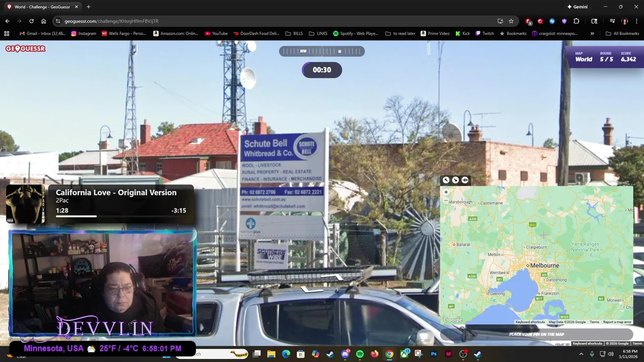Screen dimensions: 644x362
Task: Open File Explorer from the taskbar
Action: (271, 354)
